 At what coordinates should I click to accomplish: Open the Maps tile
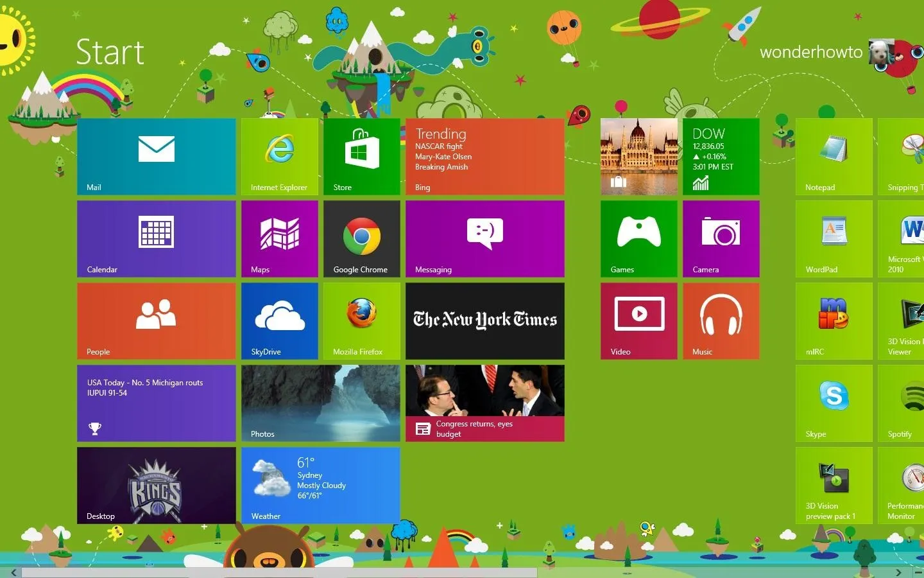(x=280, y=239)
